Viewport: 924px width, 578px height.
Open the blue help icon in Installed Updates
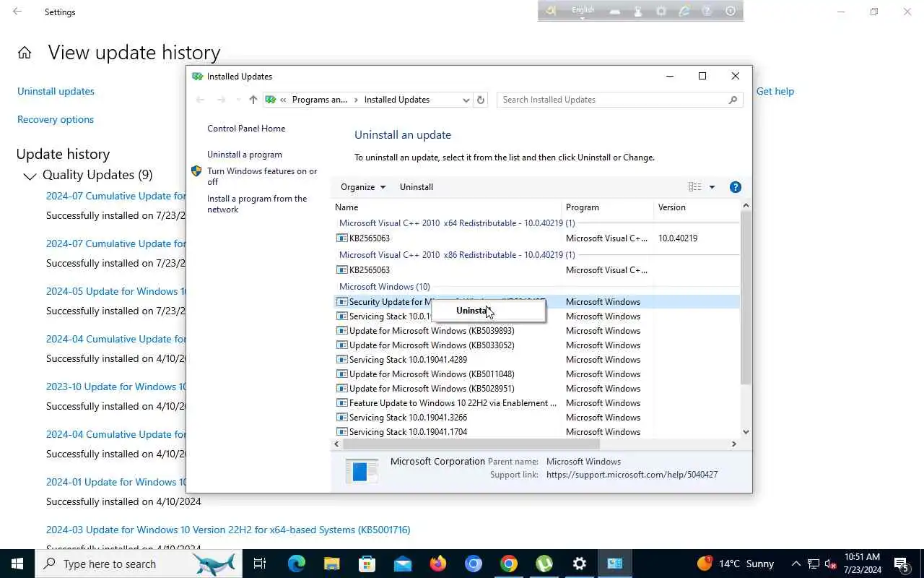[x=736, y=187]
